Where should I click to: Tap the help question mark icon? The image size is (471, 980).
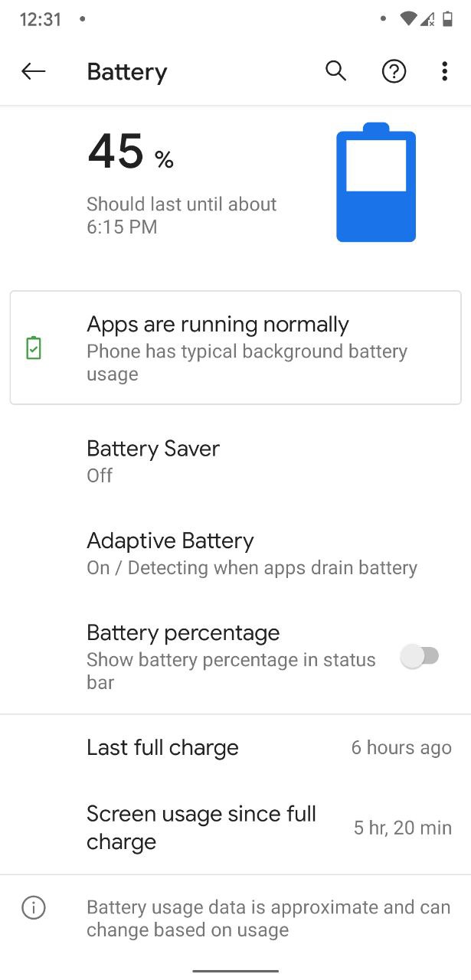click(394, 72)
